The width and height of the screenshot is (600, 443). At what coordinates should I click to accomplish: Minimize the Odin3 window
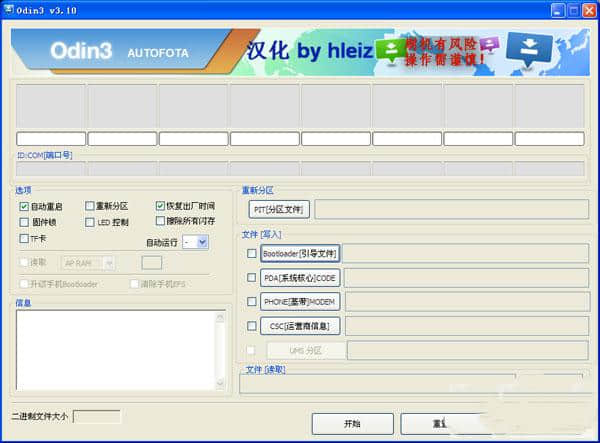tap(555, 10)
